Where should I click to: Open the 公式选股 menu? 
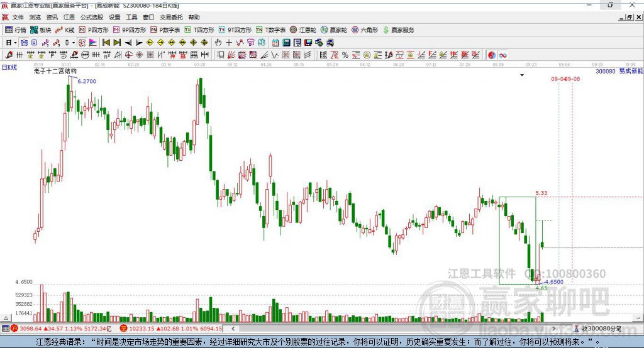pos(92,17)
